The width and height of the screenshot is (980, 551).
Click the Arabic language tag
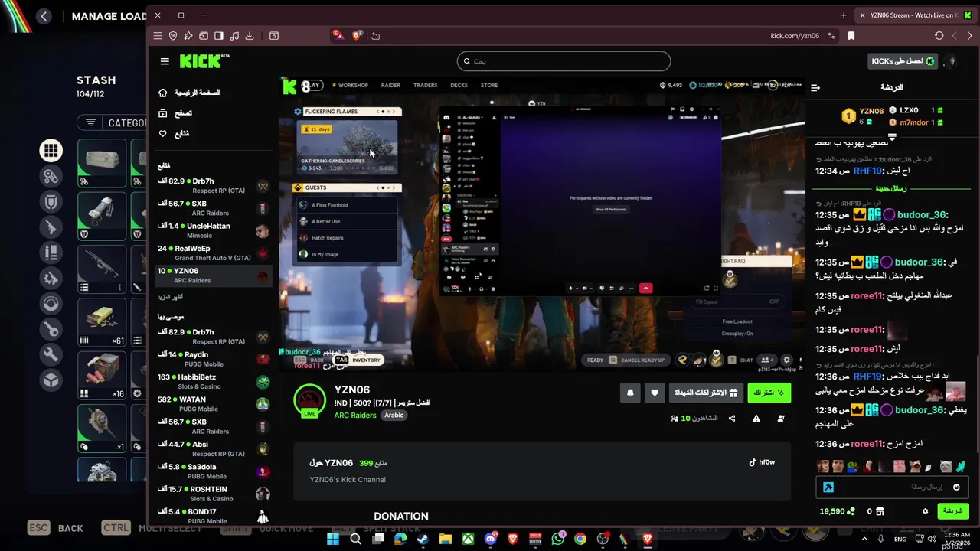click(394, 415)
